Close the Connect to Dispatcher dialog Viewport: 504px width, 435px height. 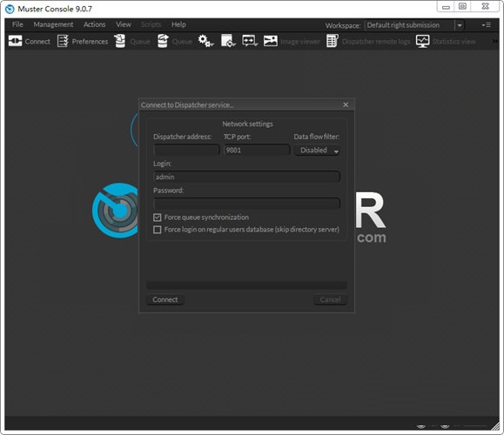click(x=346, y=104)
